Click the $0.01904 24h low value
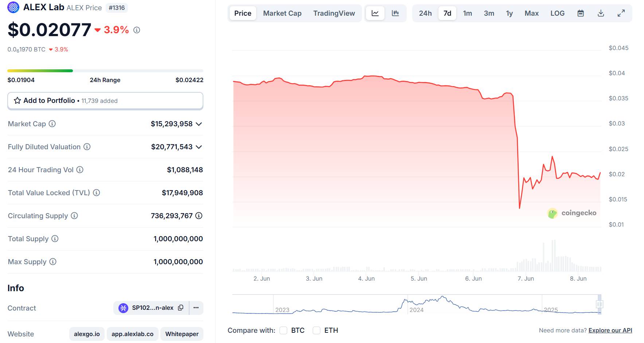 [x=21, y=80]
